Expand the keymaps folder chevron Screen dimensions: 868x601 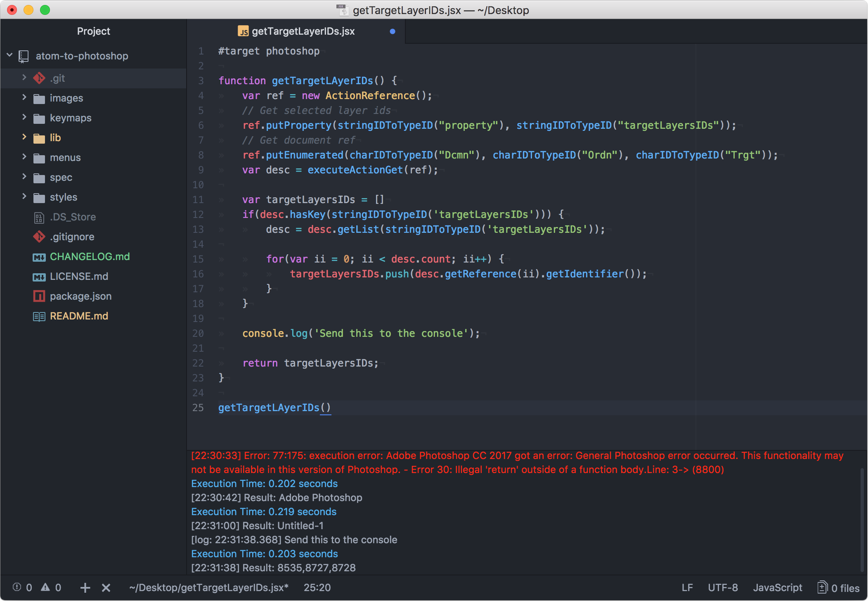[24, 117]
